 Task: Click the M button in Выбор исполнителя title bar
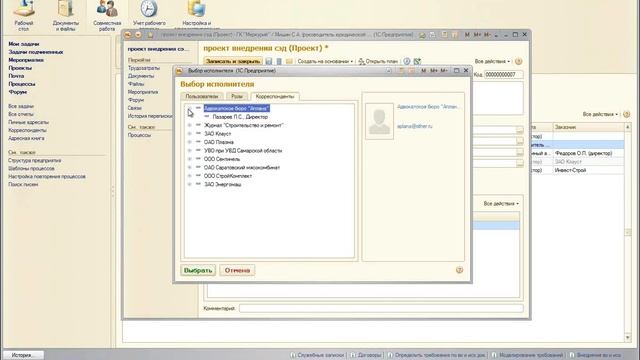[x=423, y=71]
